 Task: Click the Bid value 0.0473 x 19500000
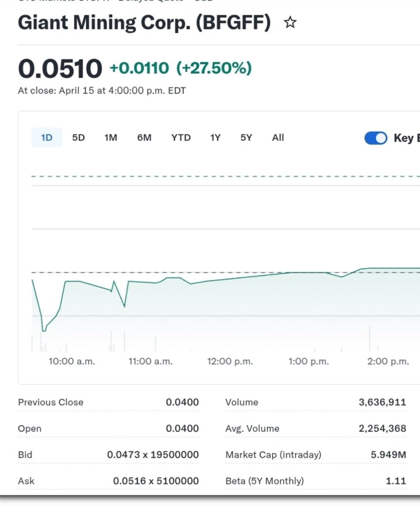(x=153, y=454)
